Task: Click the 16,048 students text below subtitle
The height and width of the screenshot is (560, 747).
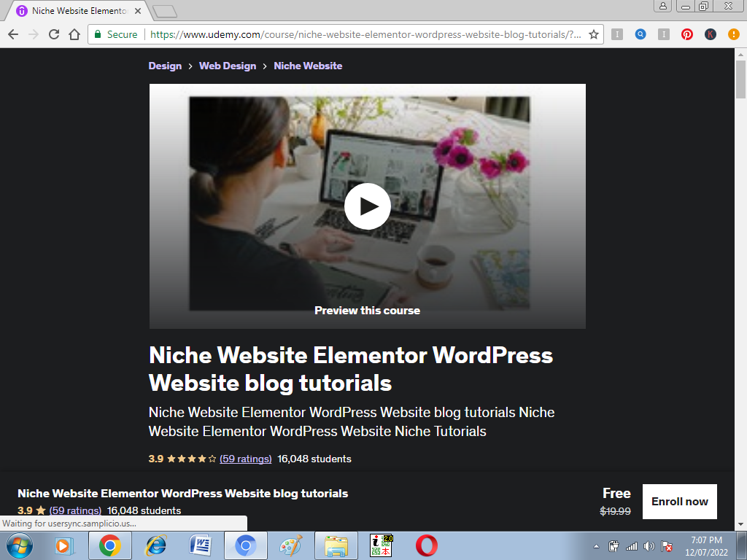Action: tap(314, 459)
